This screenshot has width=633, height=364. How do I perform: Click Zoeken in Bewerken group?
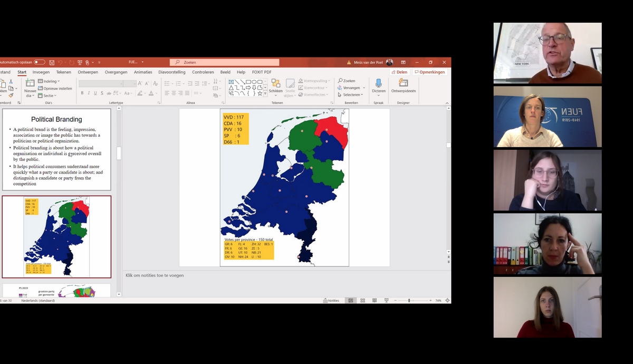tap(347, 81)
